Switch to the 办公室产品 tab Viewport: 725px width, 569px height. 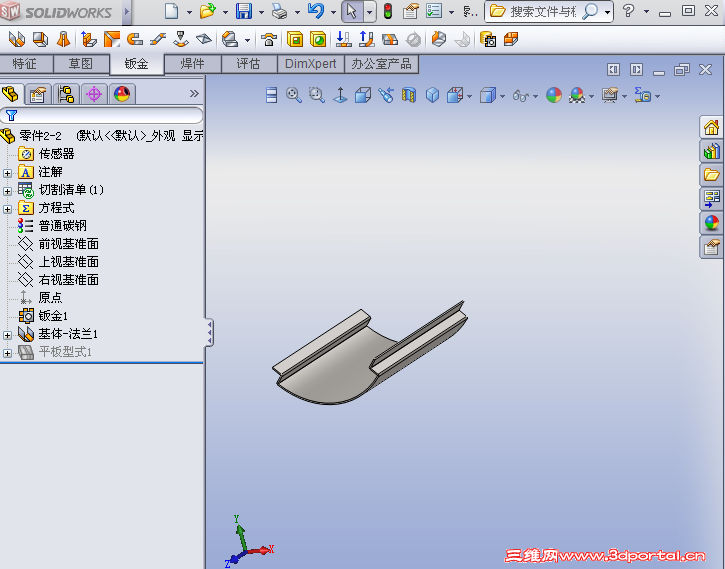point(381,64)
